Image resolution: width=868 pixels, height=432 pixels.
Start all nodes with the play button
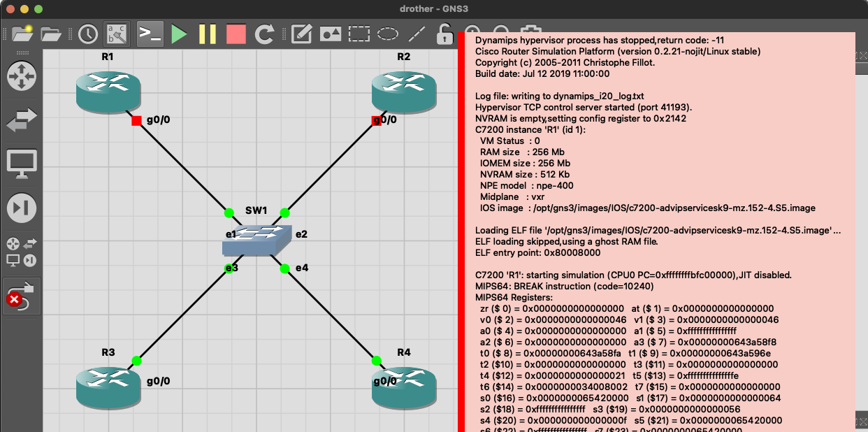click(x=180, y=33)
